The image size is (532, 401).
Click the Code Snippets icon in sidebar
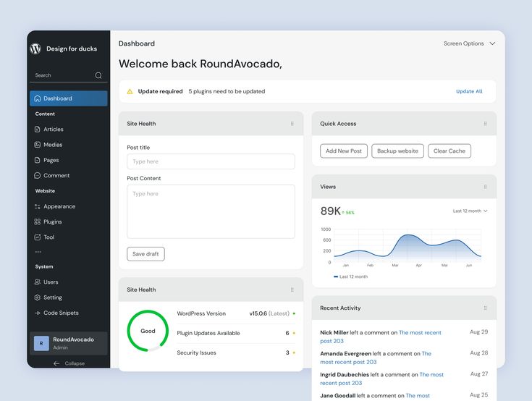pos(38,313)
